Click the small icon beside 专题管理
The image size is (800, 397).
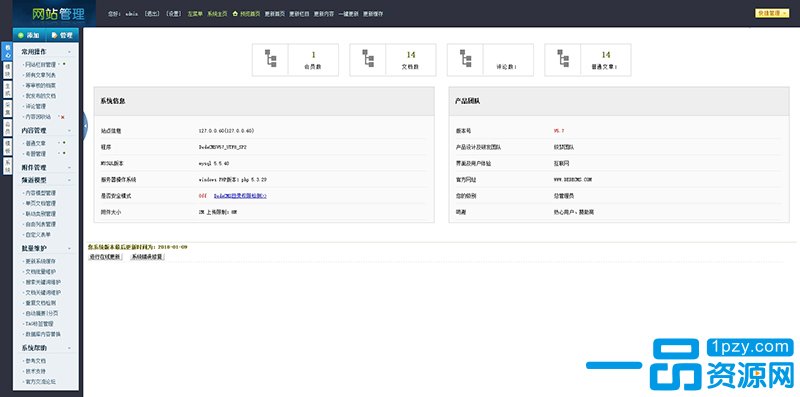click(64, 153)
